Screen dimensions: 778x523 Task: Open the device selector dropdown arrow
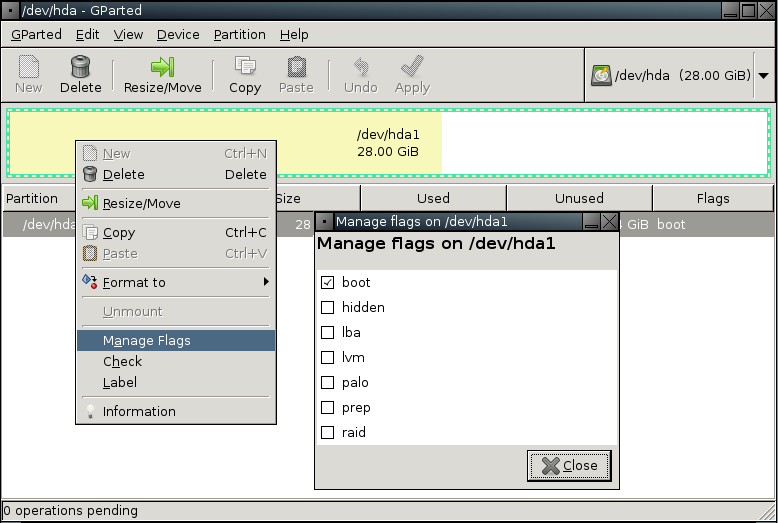(x=764, y=76)
